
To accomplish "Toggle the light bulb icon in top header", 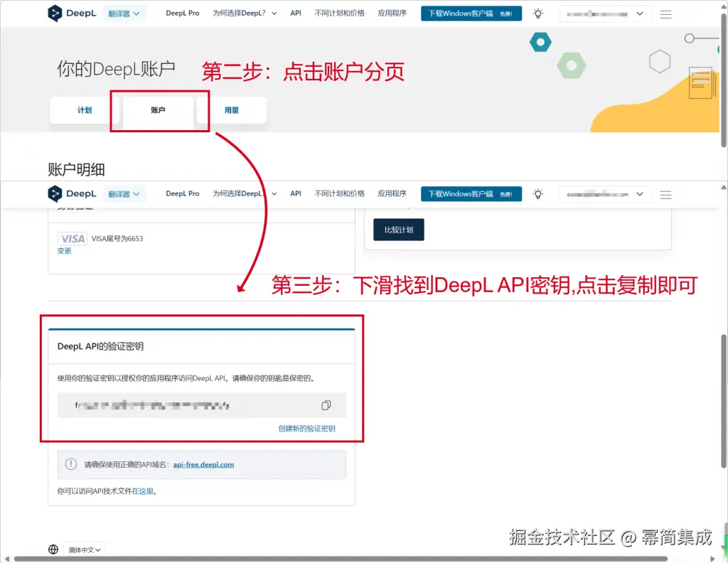I will pos(537,14).
